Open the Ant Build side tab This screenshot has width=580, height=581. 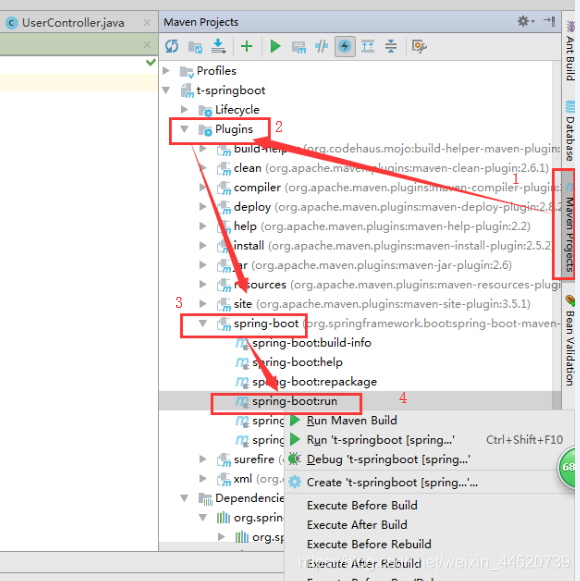click(570, 50)
